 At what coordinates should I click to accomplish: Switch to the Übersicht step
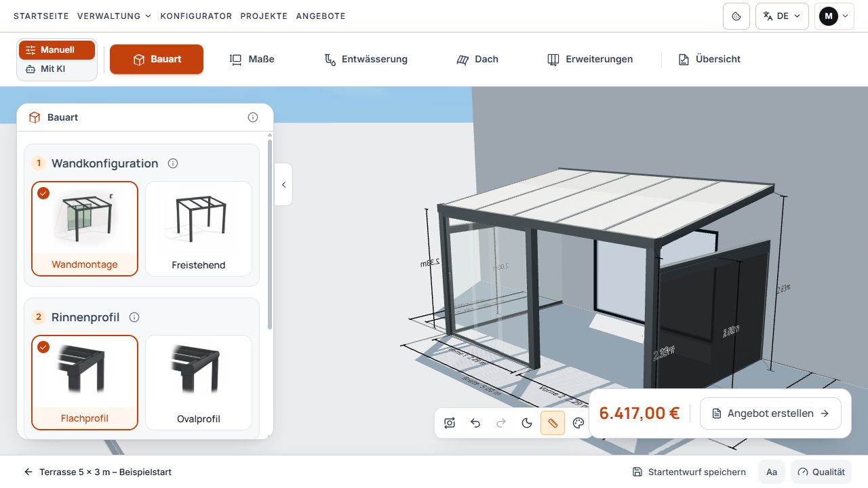click(x=709, y=60)
